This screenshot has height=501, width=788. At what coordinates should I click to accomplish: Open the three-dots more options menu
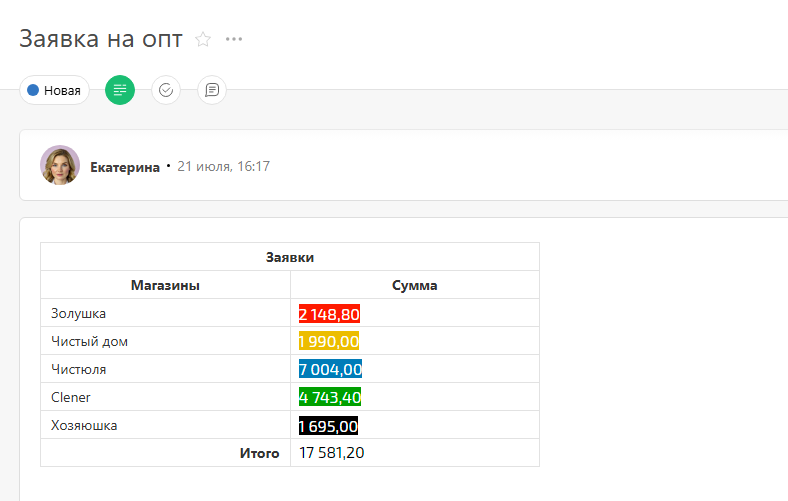(x=234, y=39)
